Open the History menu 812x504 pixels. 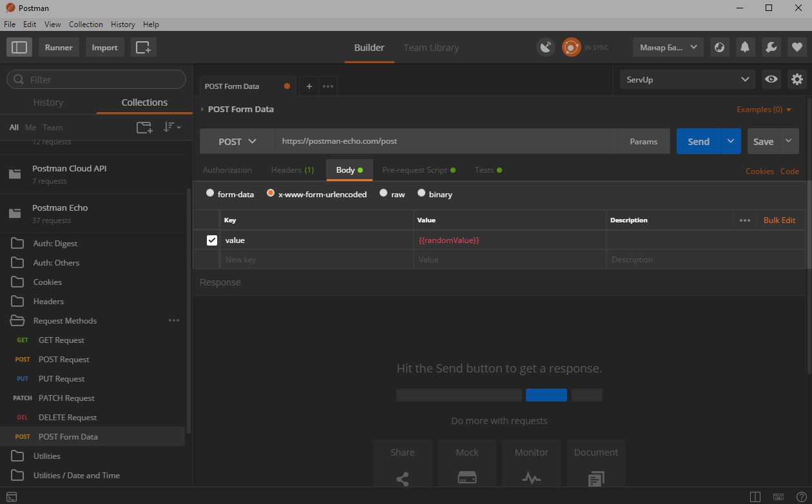[x=122, y=24]
